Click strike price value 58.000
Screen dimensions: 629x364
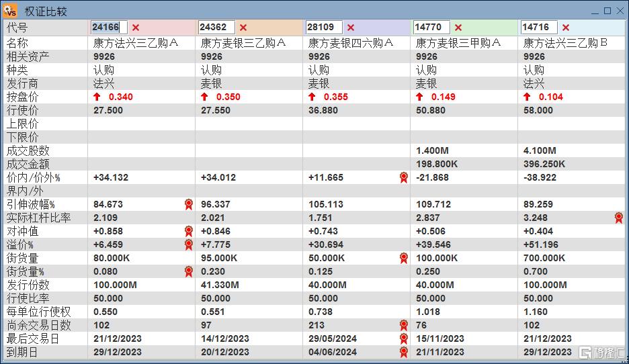(x=538, y=110)
